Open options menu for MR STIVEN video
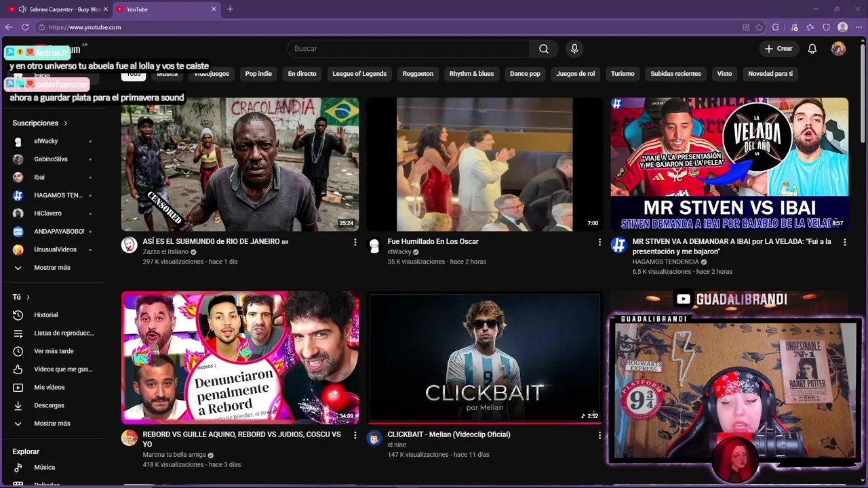The image size is (868, 488). tap(845, 242)
